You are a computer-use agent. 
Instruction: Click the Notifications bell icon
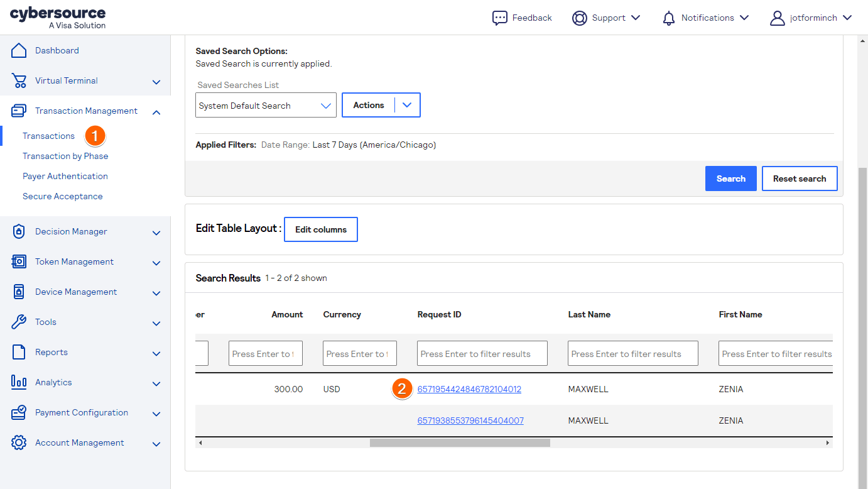pyautogui.click(x=669, y=18)
